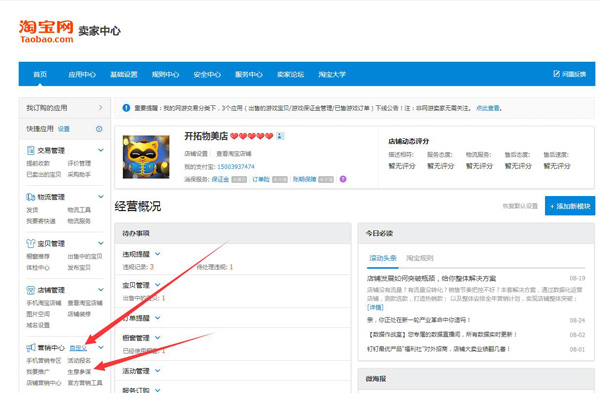
Task: Open the 订单险 link
Action: coord(261,179)
